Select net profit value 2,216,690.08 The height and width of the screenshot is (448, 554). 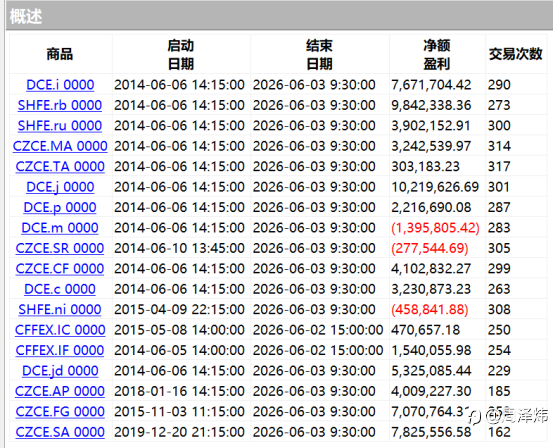point(431,207)
